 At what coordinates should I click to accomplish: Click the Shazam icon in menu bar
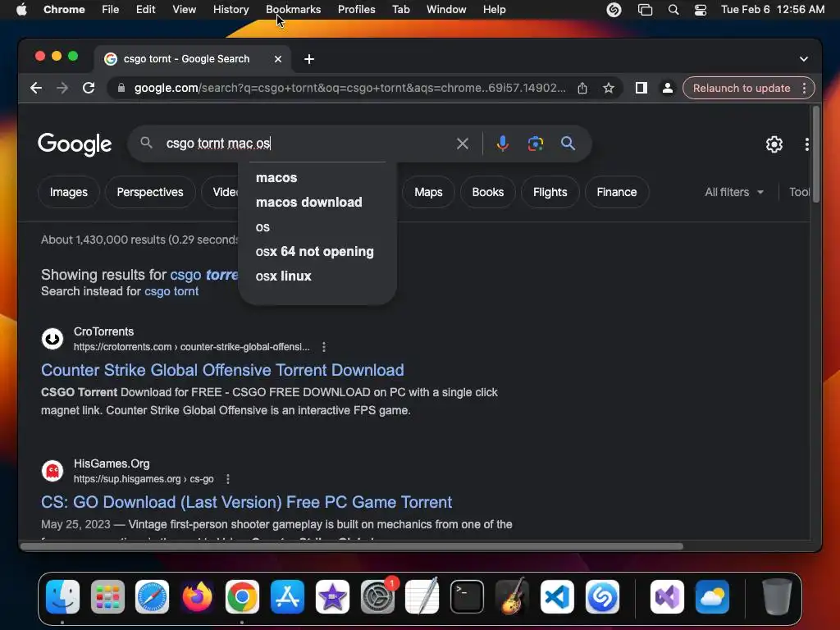[614, 10]
